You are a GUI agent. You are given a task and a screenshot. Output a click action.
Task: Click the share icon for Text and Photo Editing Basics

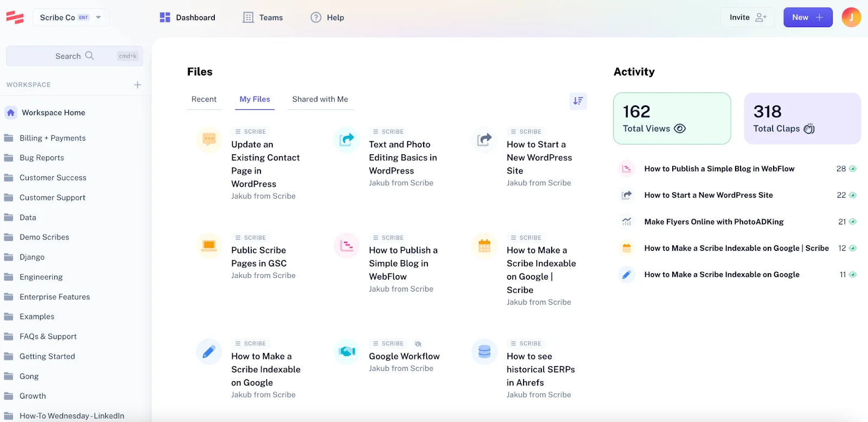point(347,140)
